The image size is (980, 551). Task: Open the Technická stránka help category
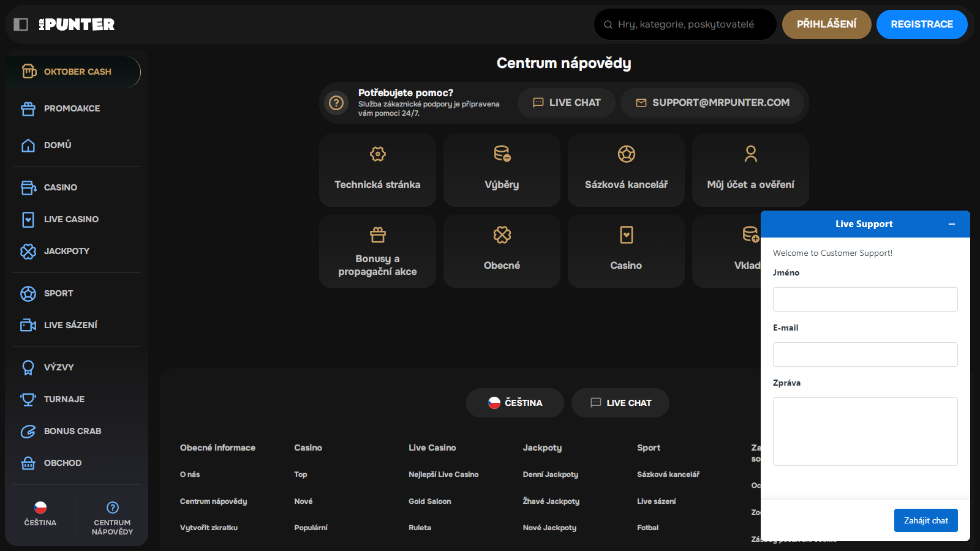coord(377,170)
